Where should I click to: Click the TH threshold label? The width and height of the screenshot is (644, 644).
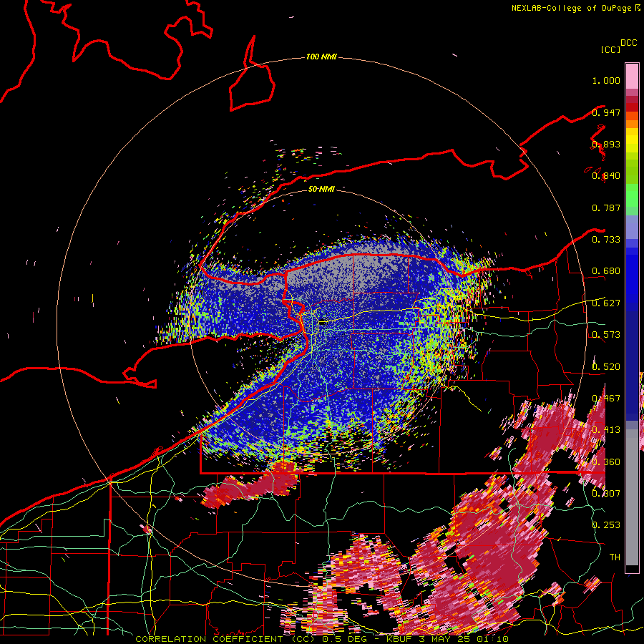(615, 557)
